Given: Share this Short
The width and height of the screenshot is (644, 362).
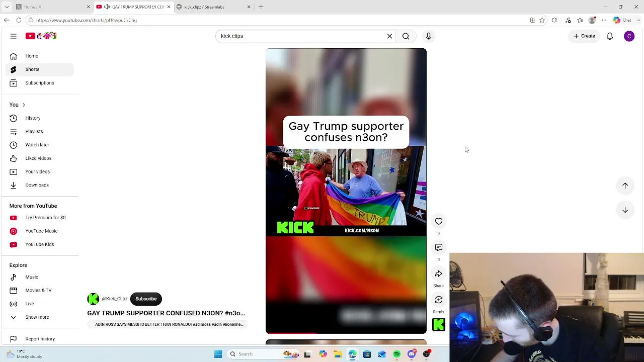Looking at the screenshot, I should (439, 274).
